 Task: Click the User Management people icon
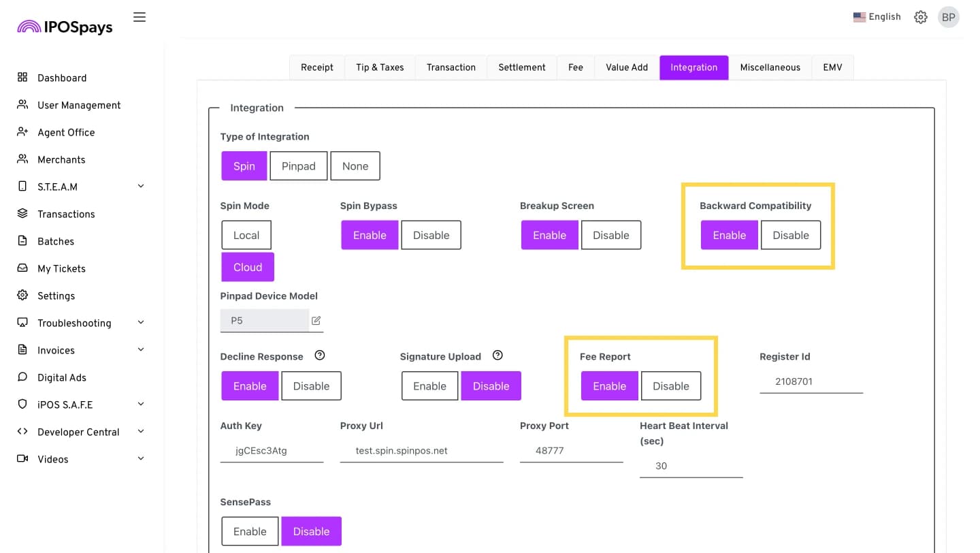(x=22, y=105)
